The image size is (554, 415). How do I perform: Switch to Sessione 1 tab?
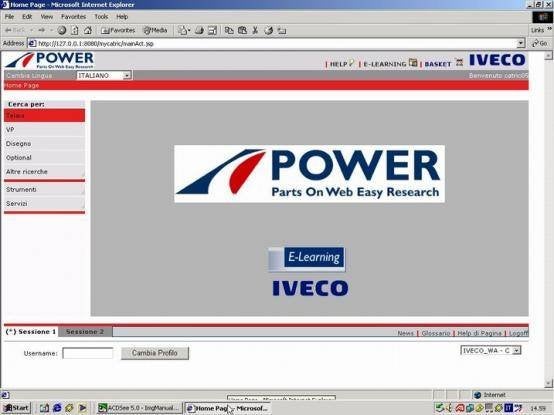pyautogui.click(x=31, y=332)
